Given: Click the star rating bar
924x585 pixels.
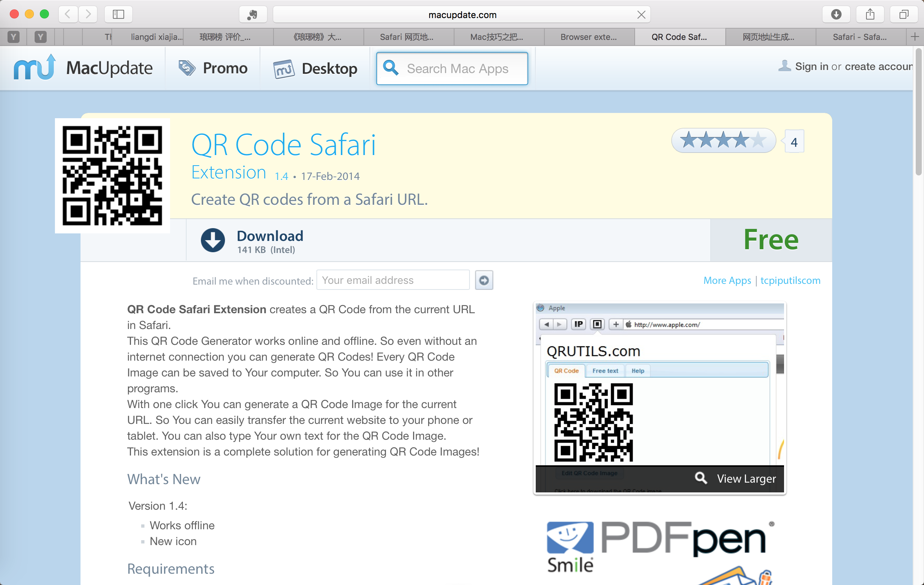Looking at the screenshot, I should click(x=723, y=140).
